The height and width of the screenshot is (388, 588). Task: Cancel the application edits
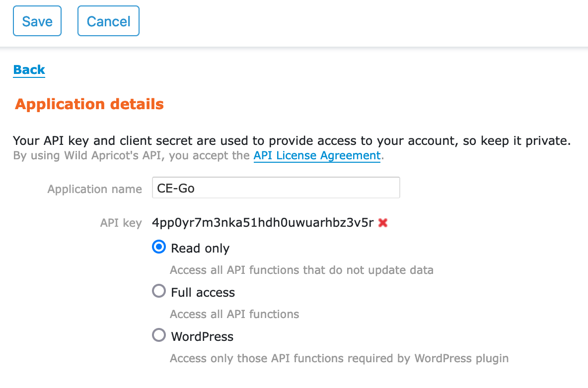pos(108,21)
